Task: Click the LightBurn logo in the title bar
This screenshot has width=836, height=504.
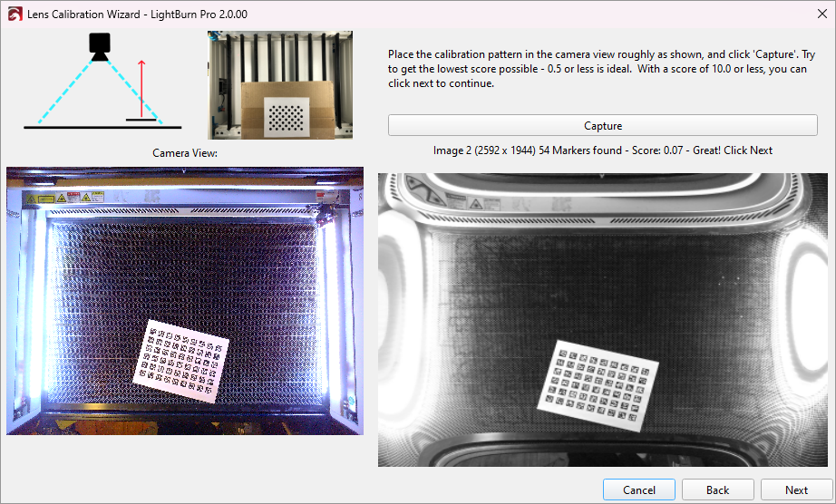Action: tap(14, 15)
